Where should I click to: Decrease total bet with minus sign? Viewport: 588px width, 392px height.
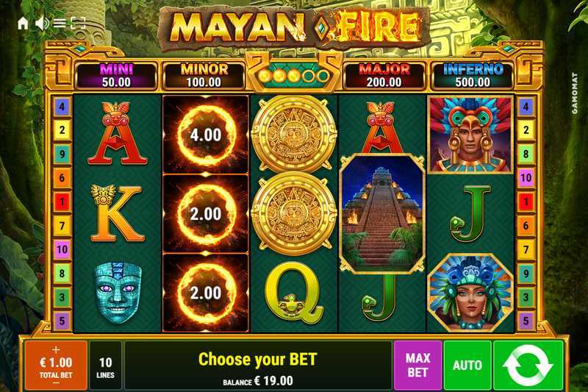[56, 383]
